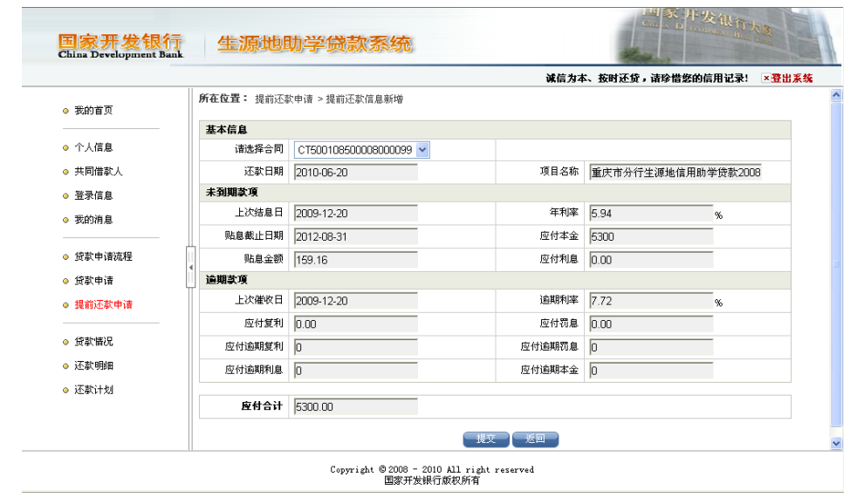The height and width of the screenshot is (504, 857).
Task: Click the vertical scrollbar thumb
Action: pyautogui.click(x=836, y=264)
